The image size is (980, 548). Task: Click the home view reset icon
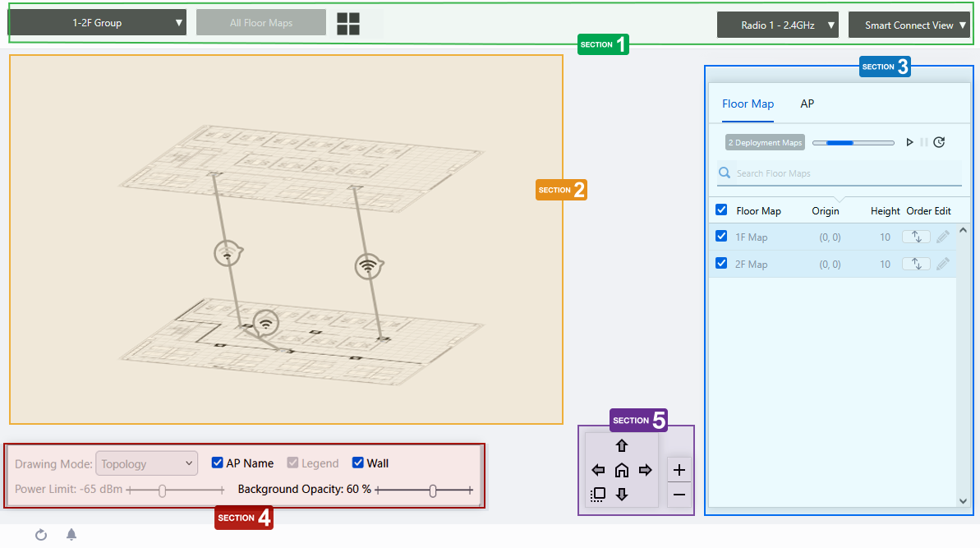622,471
